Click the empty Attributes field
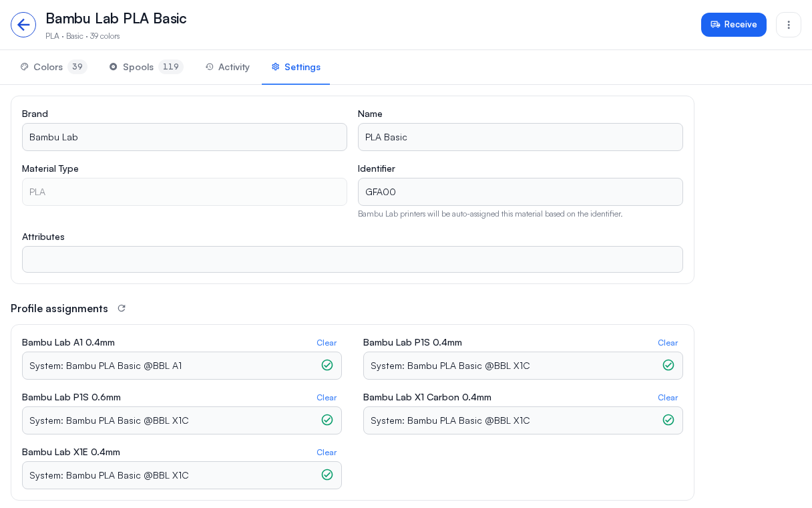 (353, 259)
